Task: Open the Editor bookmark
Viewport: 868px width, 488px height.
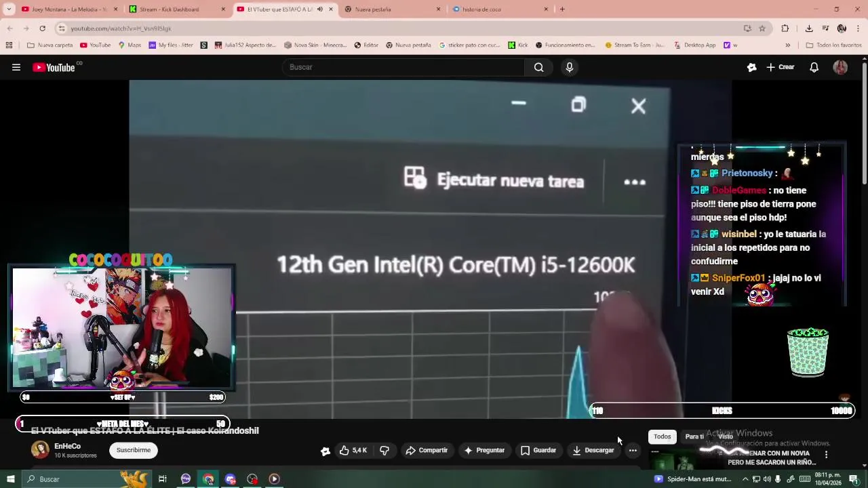Action: pos(366,45)
